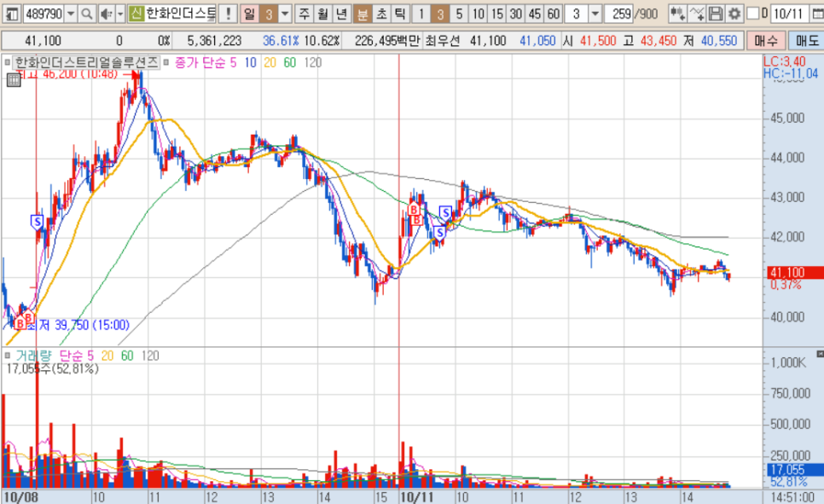Click the brown 3 button next to 일
Viewport: 824px width, 504px height.
click(x=269, y=14)
